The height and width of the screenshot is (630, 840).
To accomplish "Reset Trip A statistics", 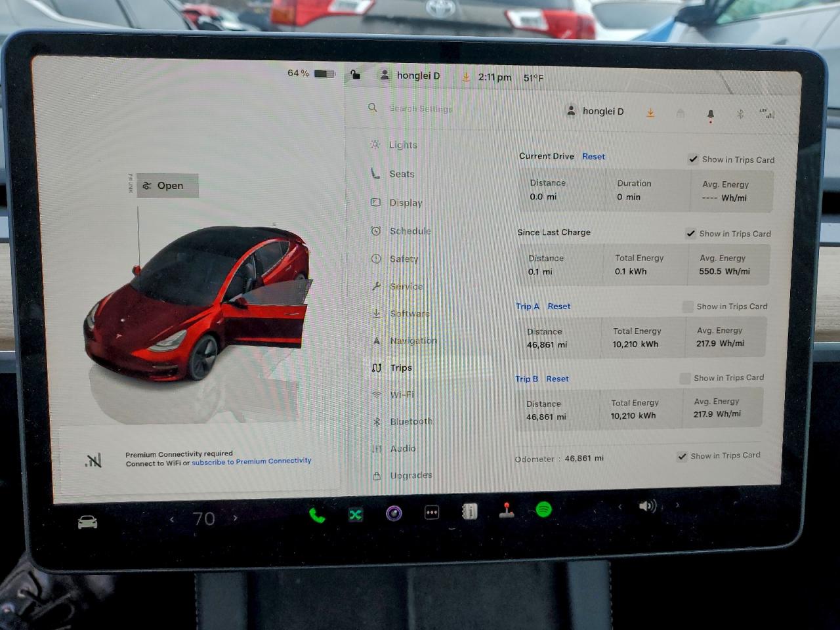I will click(559, 306).
